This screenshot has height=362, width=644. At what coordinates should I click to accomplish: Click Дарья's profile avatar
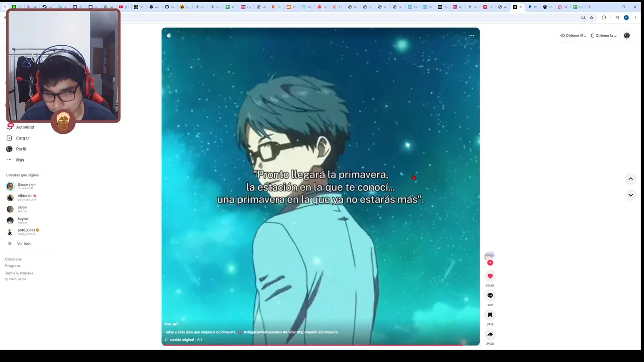(10, 186)
